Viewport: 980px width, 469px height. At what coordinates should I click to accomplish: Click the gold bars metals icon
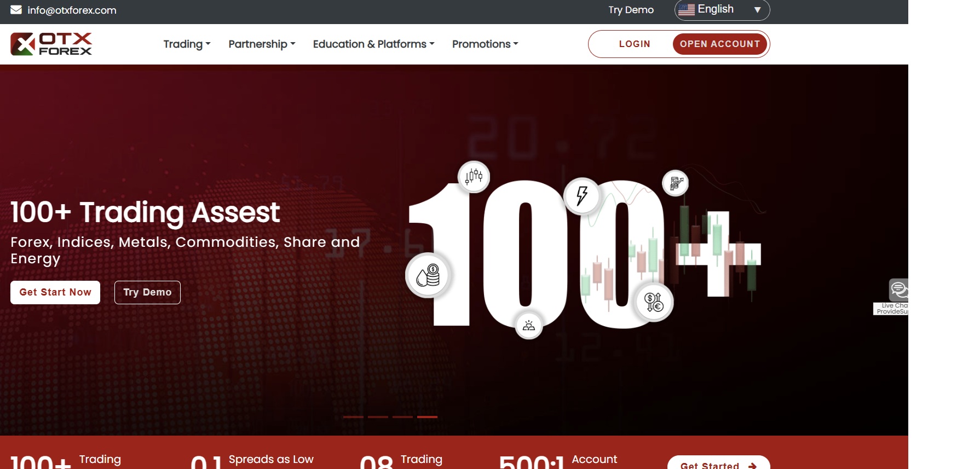[x=529, y=326]
